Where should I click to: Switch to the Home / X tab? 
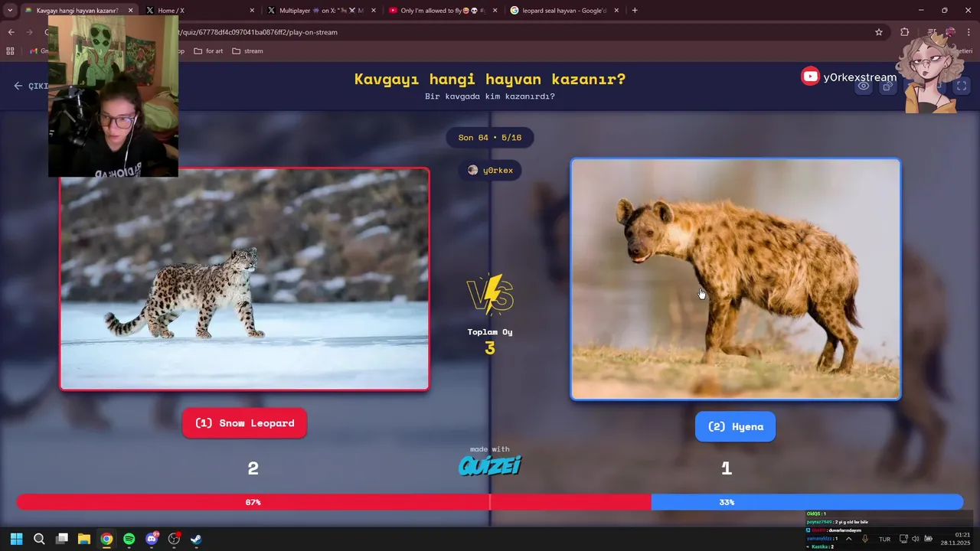[x=199, y=11]
